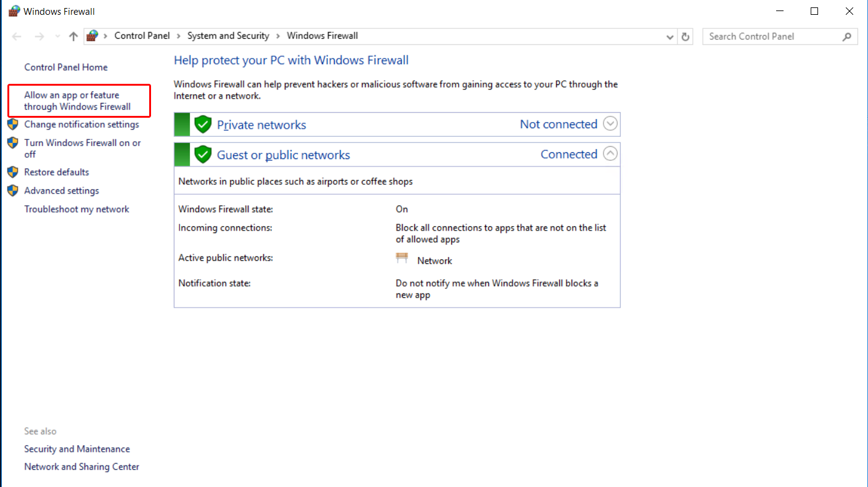Open Security and Maintenance link

click(77, 449)
